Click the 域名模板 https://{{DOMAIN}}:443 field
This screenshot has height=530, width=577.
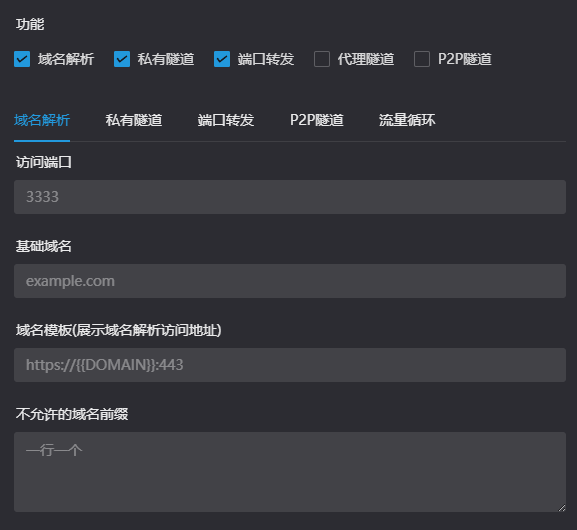click(290, 365)
